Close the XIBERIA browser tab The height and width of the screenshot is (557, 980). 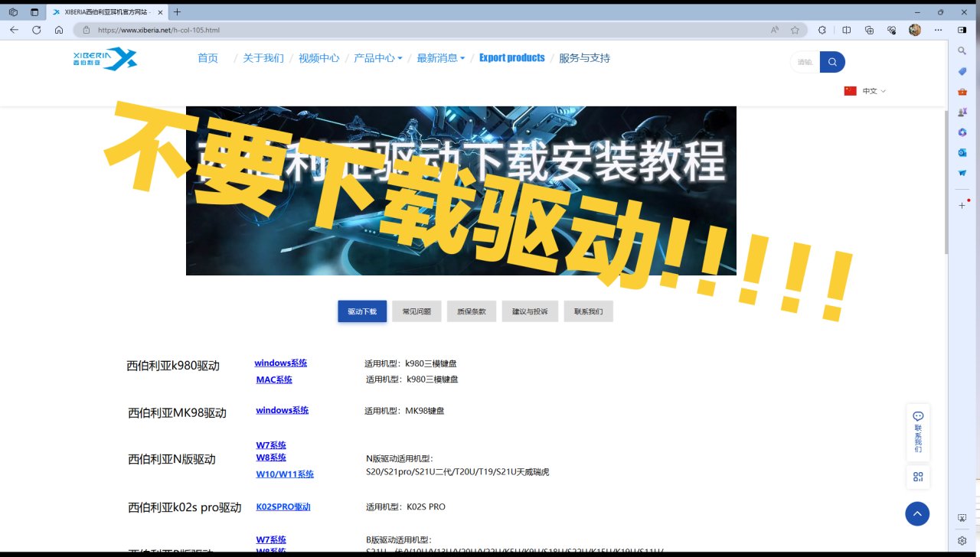click(160, 12)
